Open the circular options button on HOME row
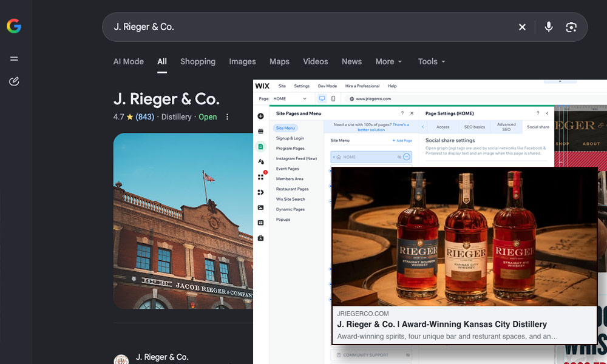This screenshot has width=607, height=364. pos(407,157)
